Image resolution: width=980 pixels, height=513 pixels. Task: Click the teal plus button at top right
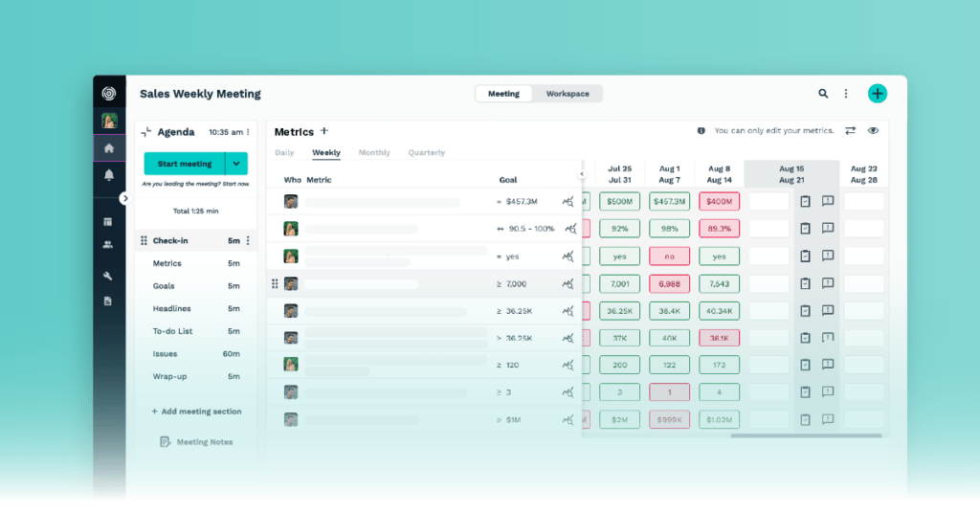(x=877, y=94)
